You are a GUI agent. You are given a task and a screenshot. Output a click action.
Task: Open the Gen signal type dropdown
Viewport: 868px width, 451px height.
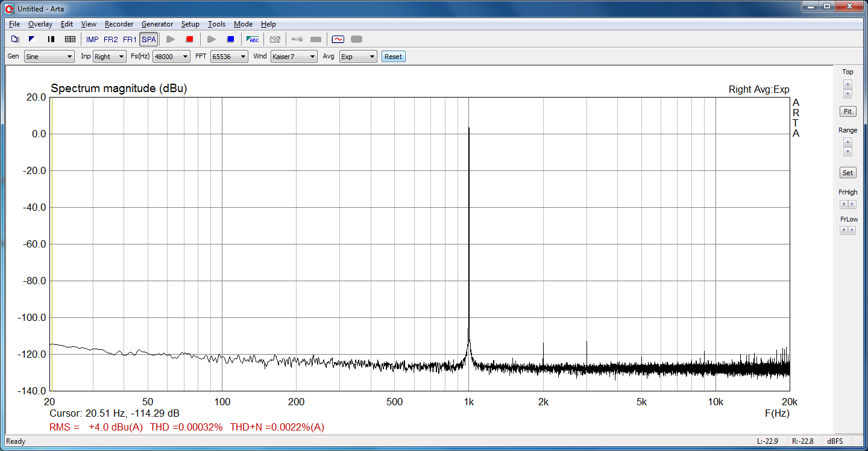(x=49, y=57)
